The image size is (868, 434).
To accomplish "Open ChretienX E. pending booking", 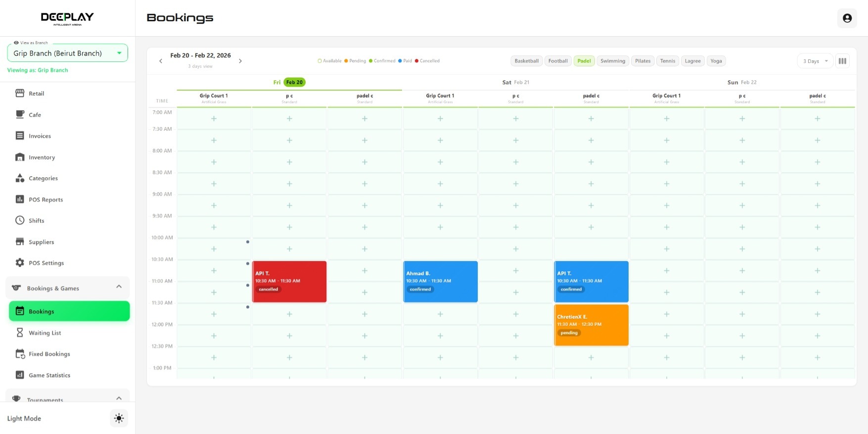I will (x=591, y=325).
